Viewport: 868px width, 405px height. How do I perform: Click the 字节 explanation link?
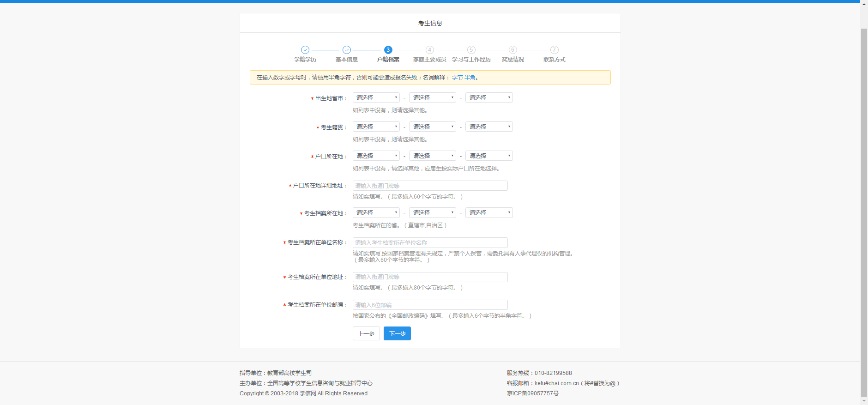(x=457, y=78)
